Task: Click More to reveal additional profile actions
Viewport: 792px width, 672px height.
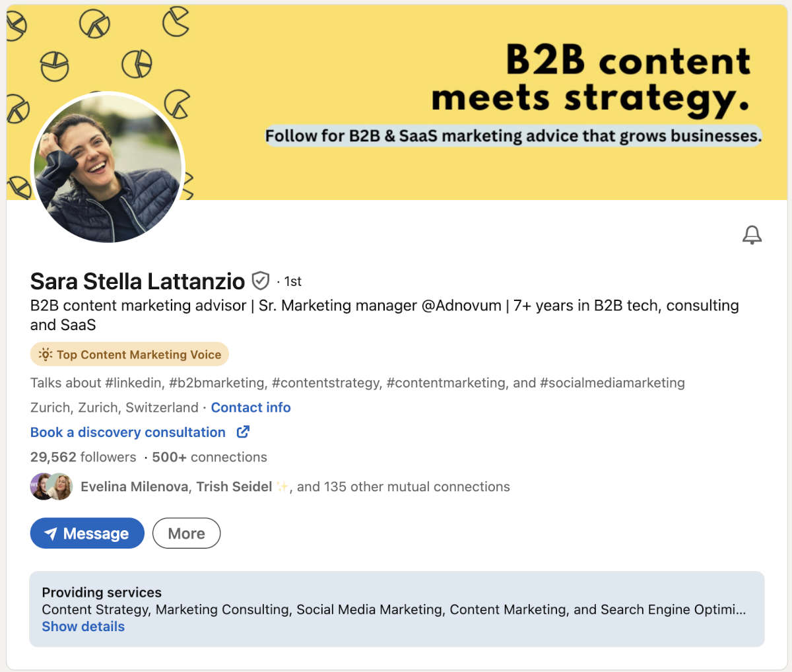Action: point(186,533)
